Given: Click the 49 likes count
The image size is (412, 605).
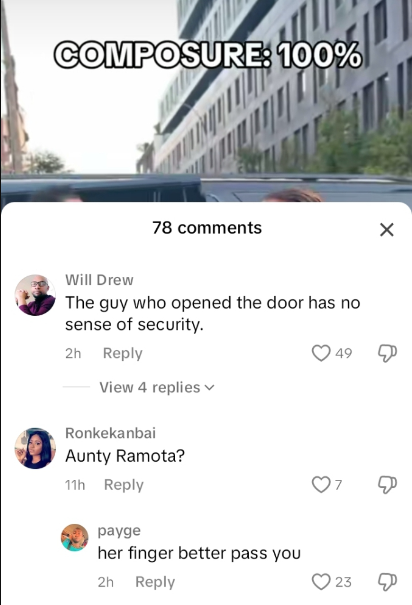Looking at the screenshot, I should [343, 353].
